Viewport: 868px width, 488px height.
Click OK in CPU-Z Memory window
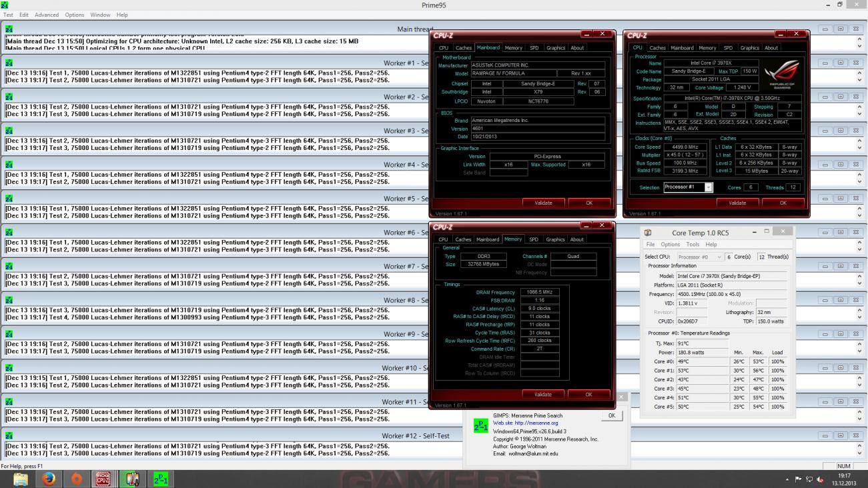pyautogui.click(x=588, y=394)
